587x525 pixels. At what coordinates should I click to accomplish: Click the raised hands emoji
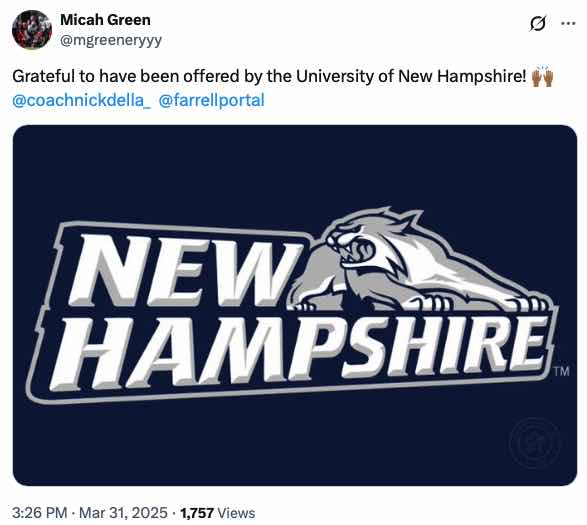tap(542, 76)
